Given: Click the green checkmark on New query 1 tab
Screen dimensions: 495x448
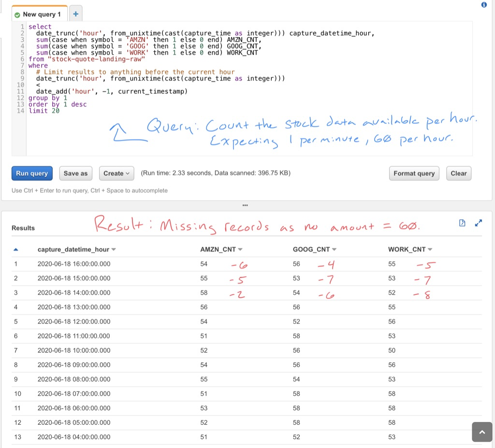Looking at the screenshot, I should [18, 14].
